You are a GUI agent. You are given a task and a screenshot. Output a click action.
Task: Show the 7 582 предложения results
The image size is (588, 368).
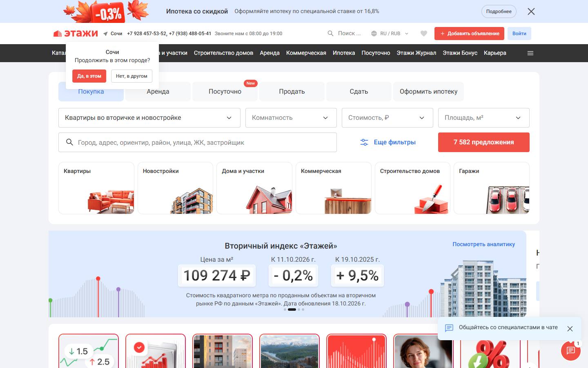(x=484, y=142)
